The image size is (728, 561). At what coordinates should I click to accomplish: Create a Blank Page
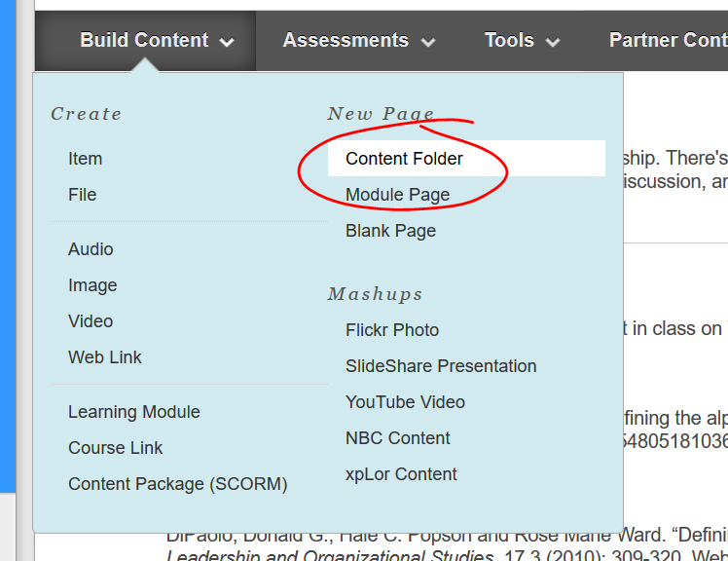[x=390, y=231]
